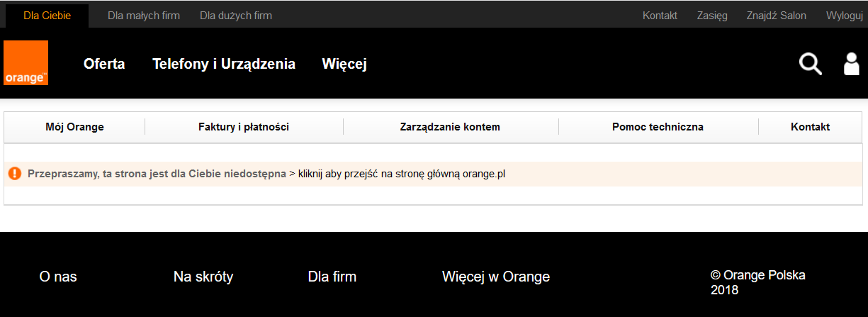This screenshot has width=868, height=317.
Task: Open the Kontakt link in top bar
Action: pos(660,16)
